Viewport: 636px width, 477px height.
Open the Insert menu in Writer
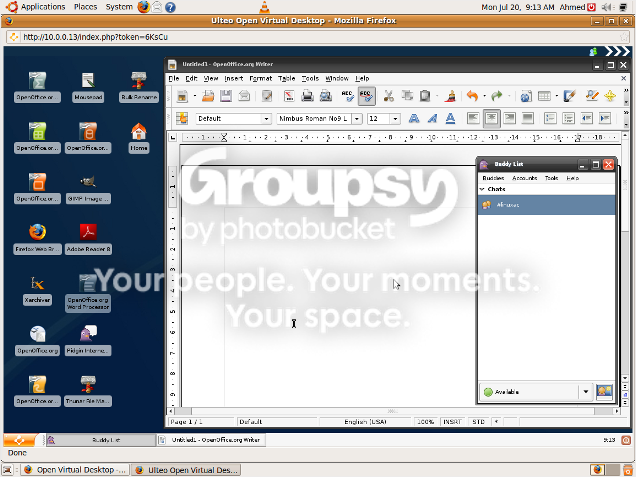click(234, 78)
